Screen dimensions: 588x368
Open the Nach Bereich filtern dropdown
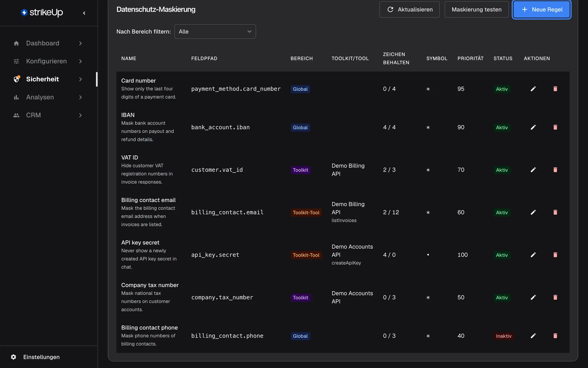coord(215,31)
